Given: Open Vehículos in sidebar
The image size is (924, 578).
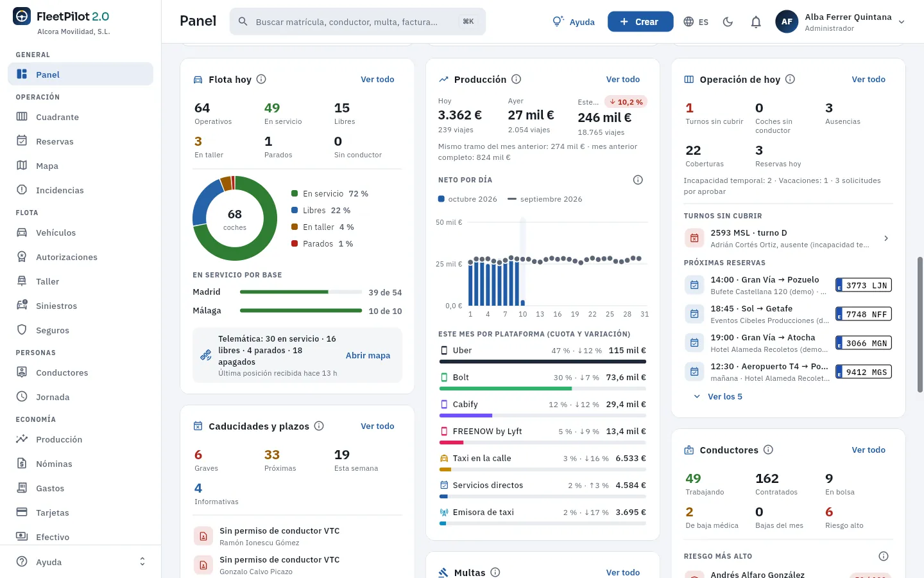Looking at the screenshot, I should pos(80,232).
